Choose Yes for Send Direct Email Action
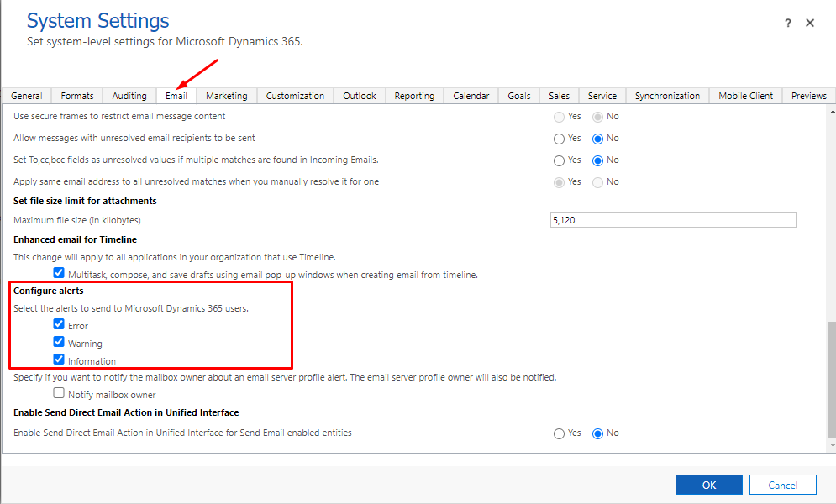The width and height of the screenshot is (836, 504). point(559,433)
